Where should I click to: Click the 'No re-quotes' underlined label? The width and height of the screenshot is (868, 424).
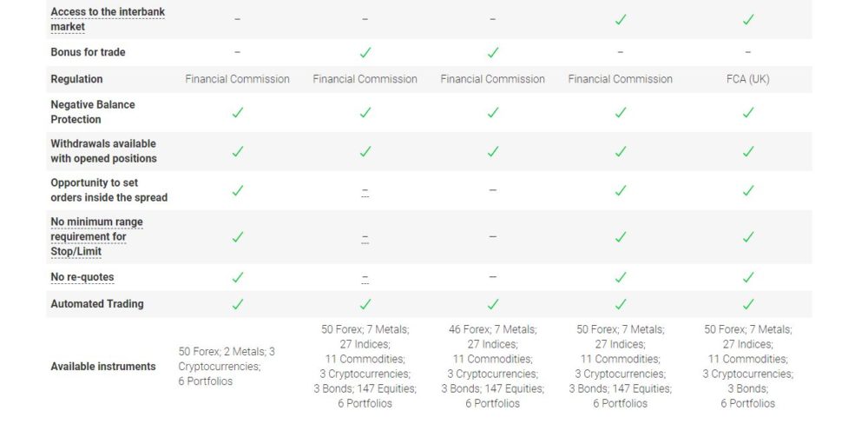[x=82, y=277]
